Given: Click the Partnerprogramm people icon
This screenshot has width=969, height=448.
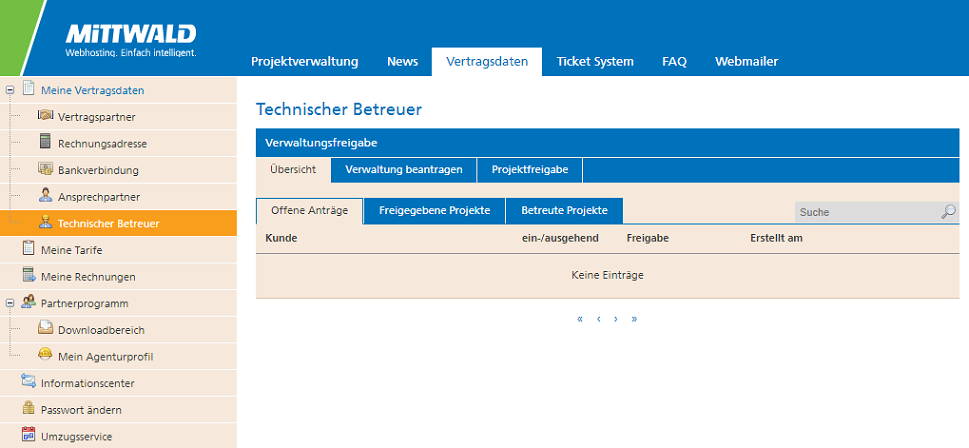Looking at the screenshot, I should [28, 302].
